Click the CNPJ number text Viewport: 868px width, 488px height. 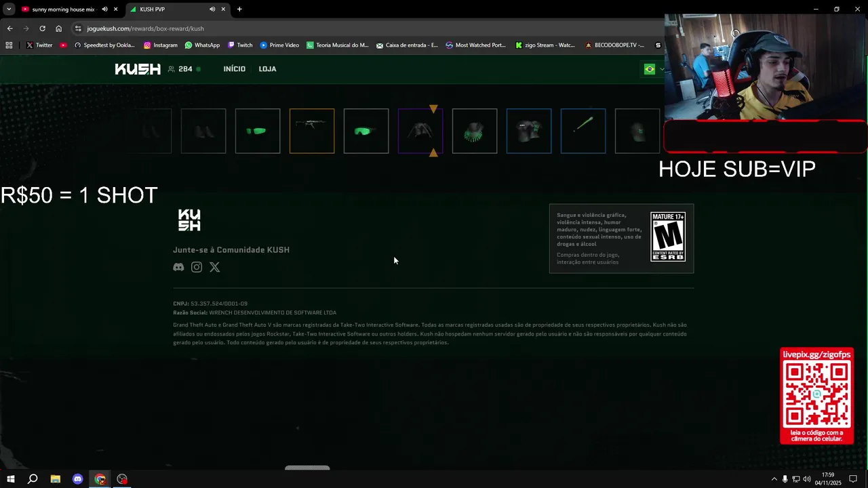[219, 304]
